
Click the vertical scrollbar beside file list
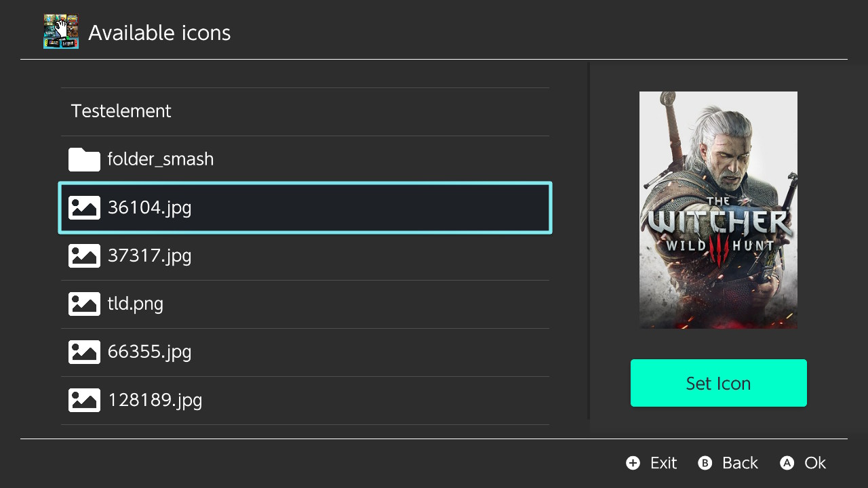tap(589, 242)
